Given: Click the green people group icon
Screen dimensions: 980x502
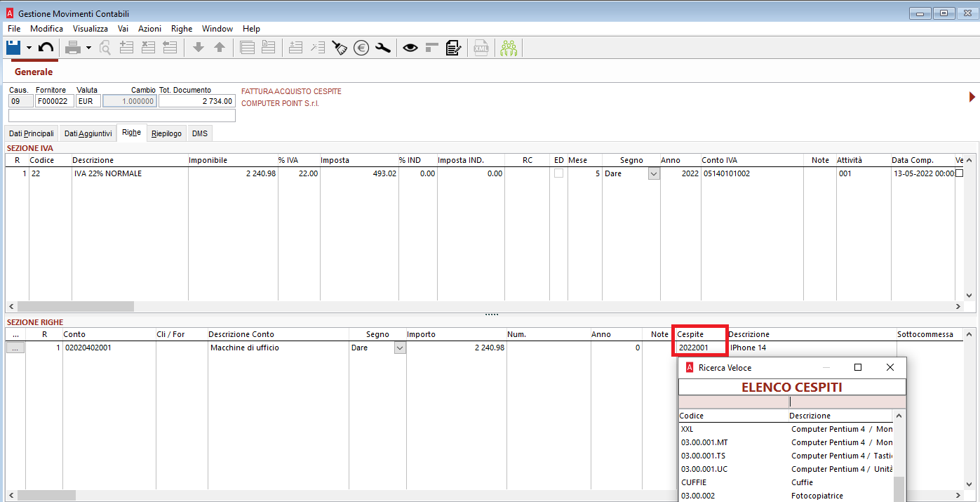Looking at the screenshot, I should [509, 48].
